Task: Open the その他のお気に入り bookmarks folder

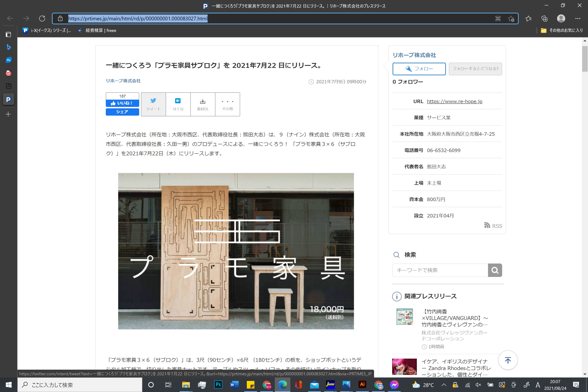Action: 562,30
